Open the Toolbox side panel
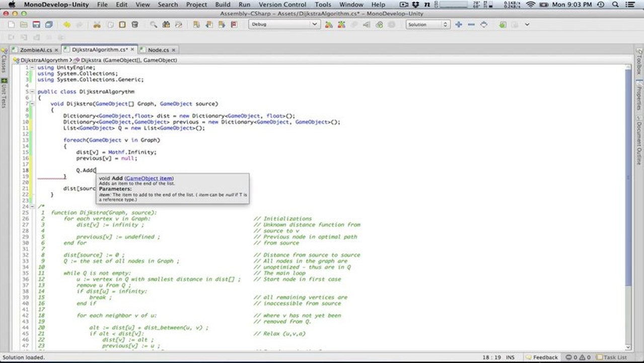Image resolution: width=644 pixels, height=363 pixels. click(639, 62)
